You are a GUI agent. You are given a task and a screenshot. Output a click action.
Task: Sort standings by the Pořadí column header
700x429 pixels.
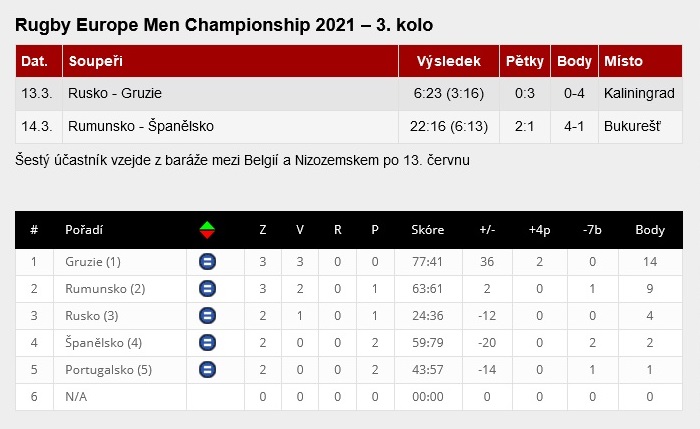pyautogui.click(x=84, y=230)
